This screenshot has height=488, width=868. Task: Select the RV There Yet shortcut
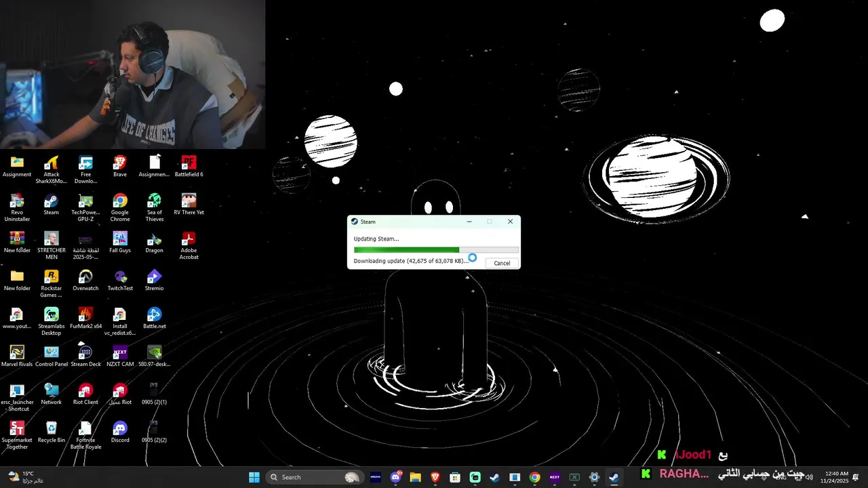[x=189, y=205]
